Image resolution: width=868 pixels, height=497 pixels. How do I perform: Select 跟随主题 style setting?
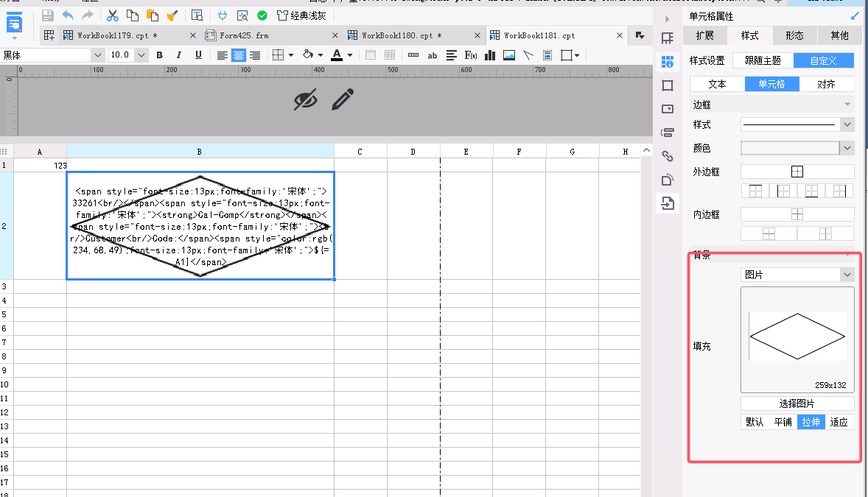coord(763,60)
